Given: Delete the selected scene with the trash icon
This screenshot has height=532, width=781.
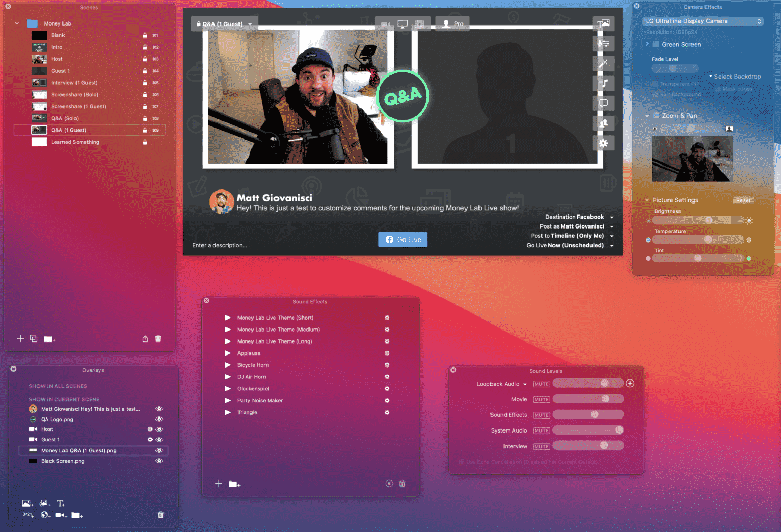Looking at the screenshot, I should tap(158, 338).
